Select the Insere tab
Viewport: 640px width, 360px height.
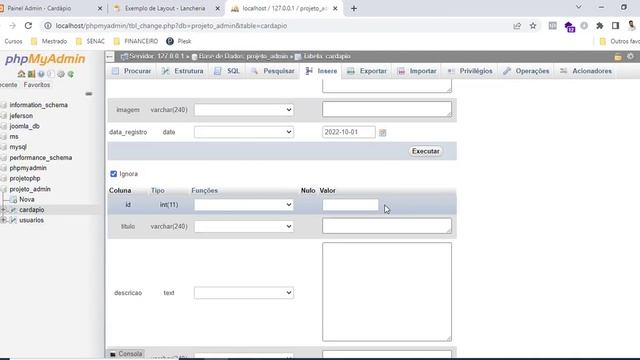[x=321, y=71]
